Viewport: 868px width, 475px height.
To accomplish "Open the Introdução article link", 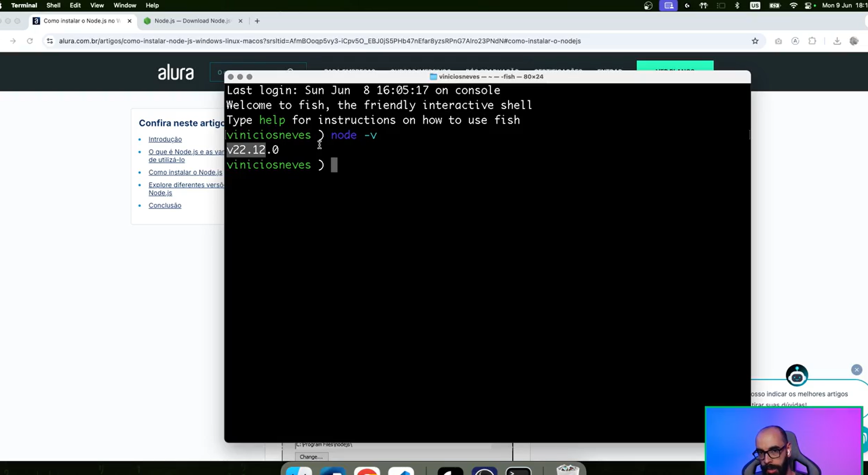I will click(x=165, y=139).
